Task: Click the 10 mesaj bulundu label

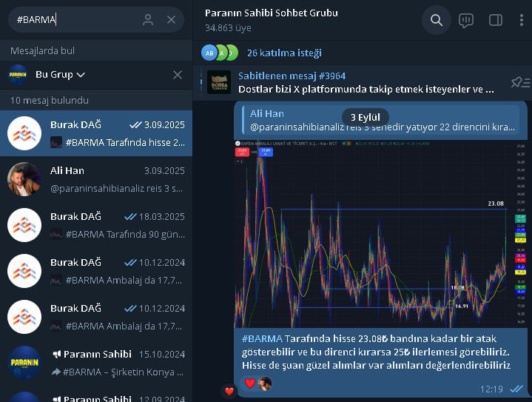Action: tap(50, 100)
